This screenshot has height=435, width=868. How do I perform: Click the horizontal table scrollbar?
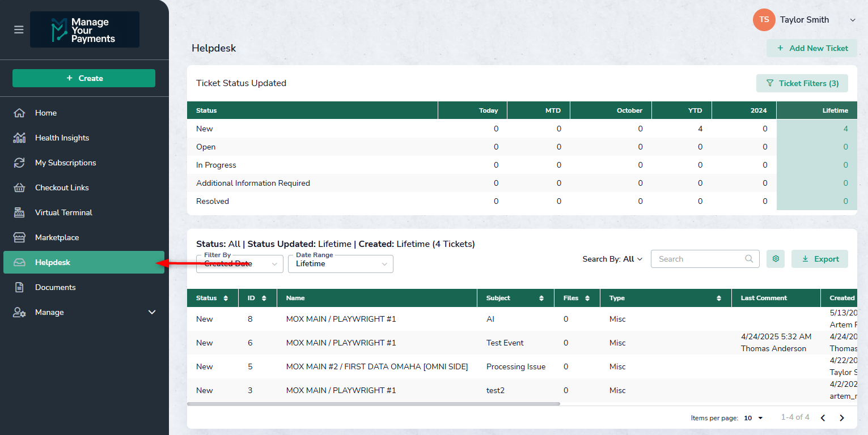click(373, 404)
